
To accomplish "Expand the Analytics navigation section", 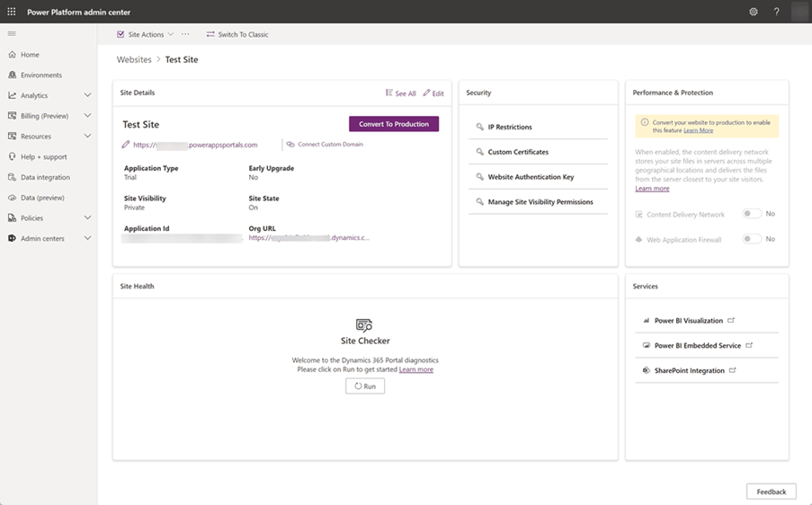I will [x=87, y=95].
